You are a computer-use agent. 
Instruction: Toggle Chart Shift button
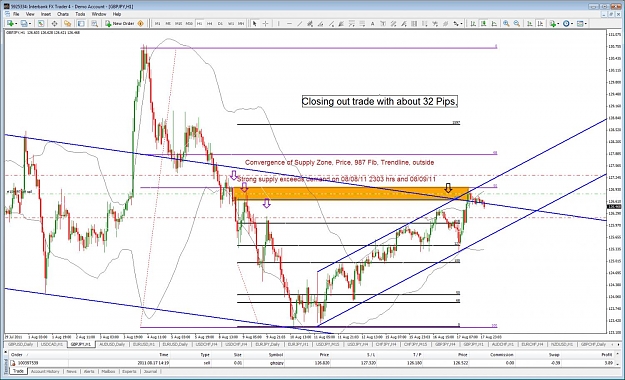[x=540, y=24]
